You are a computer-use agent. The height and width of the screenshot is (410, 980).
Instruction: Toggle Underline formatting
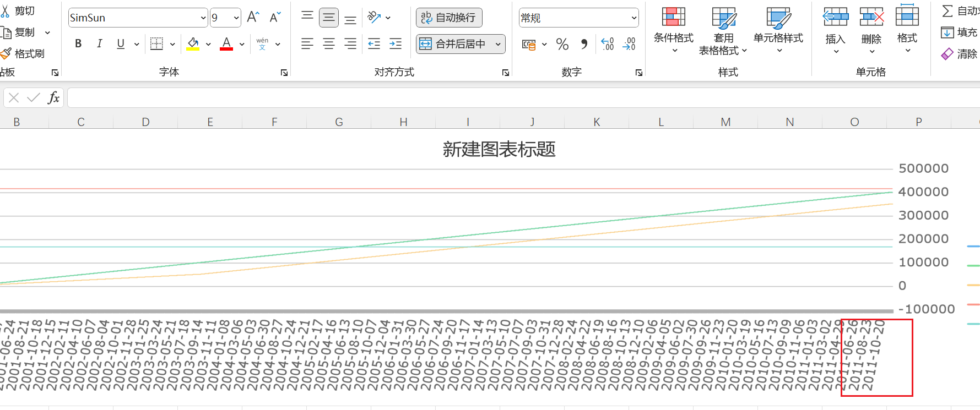[121, 43]
